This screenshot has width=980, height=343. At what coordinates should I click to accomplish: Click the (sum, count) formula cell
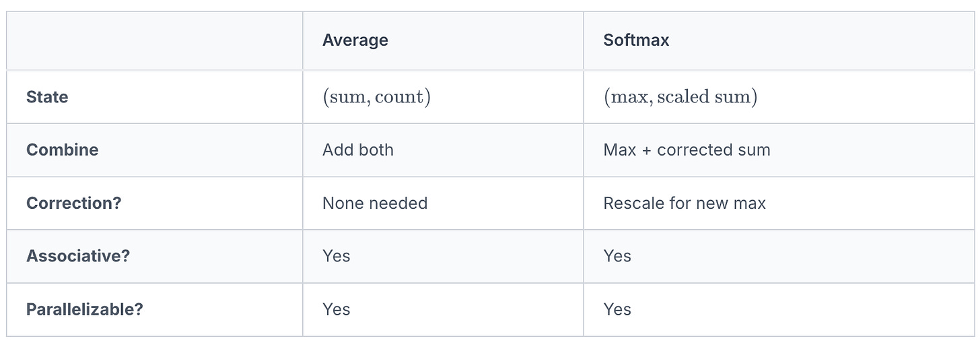pyautogui.click(x=376, y=97)
